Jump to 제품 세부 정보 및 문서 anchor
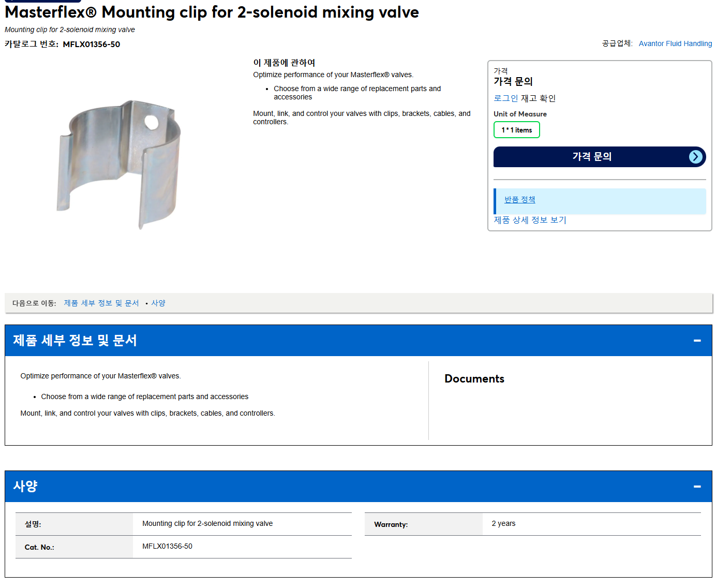This screenshot has height=588, width=716. click(x=101, y=303)
